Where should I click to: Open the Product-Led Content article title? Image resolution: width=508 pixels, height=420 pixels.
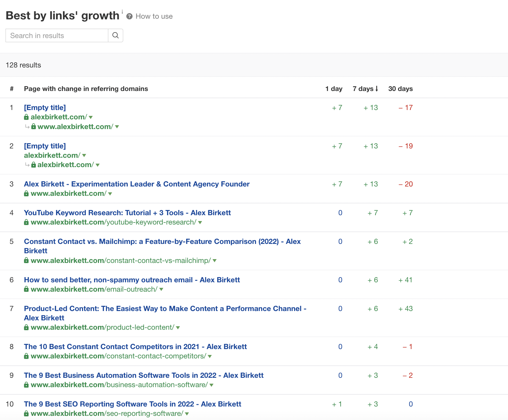(x=165, y=313)
